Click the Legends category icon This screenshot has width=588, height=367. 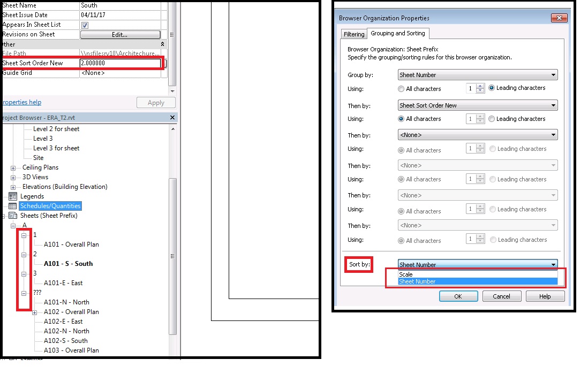12,196
